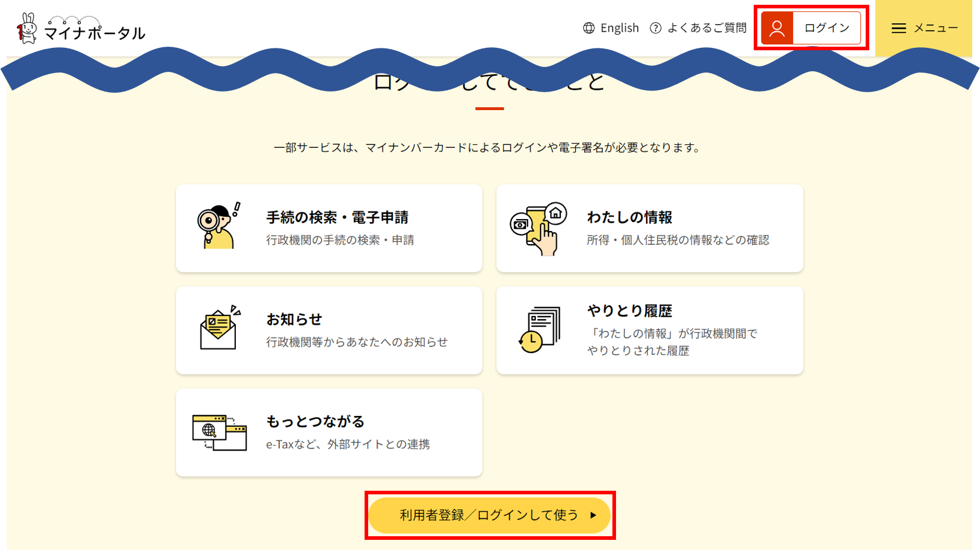Viewport: 980px width, 550px height.
Task: Open もっとつながる card
Action: (x=329, y=433)
